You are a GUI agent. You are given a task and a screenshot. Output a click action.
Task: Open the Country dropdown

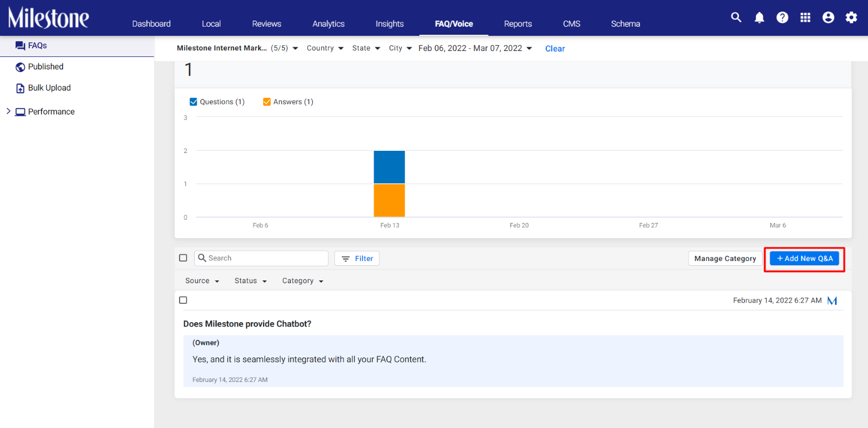(325, 48)
